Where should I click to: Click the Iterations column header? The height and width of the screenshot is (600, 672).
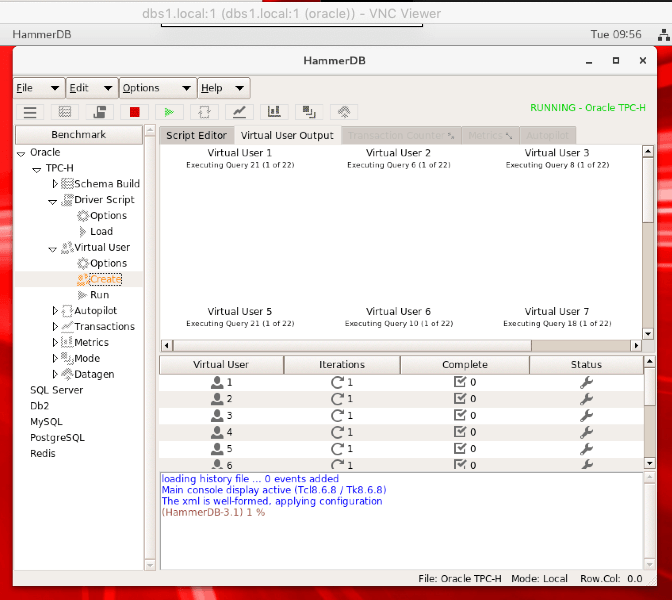(341, 365)
